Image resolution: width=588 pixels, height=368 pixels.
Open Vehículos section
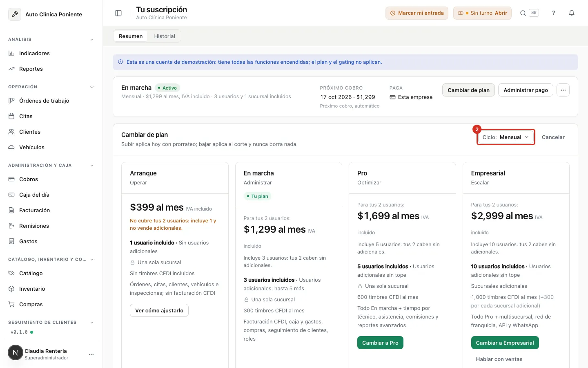tap(51, 147)
